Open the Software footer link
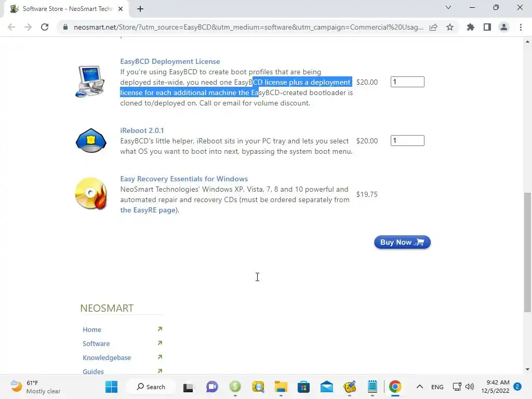Screen dimensions: 532x399 pyautogui.click(x=96, y=344)
